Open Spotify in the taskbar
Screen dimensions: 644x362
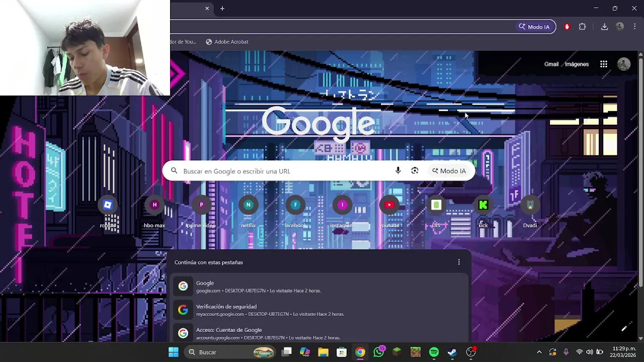pos(434,352)
